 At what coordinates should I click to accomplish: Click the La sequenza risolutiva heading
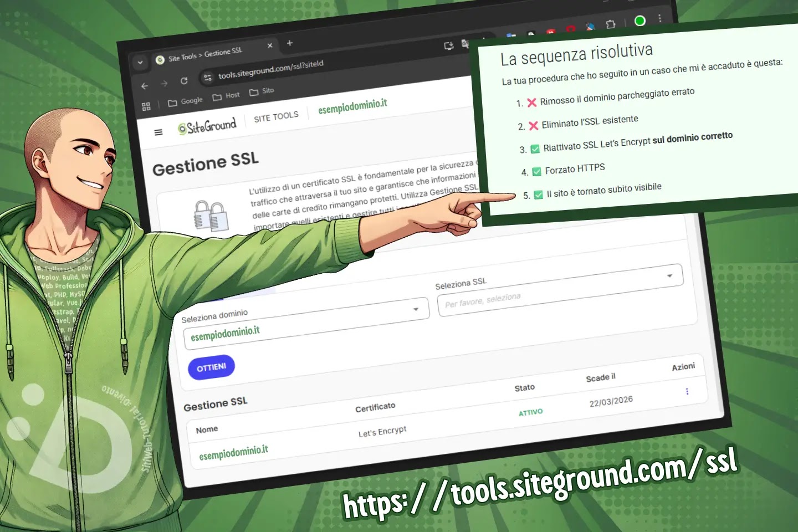pos(576,54)
